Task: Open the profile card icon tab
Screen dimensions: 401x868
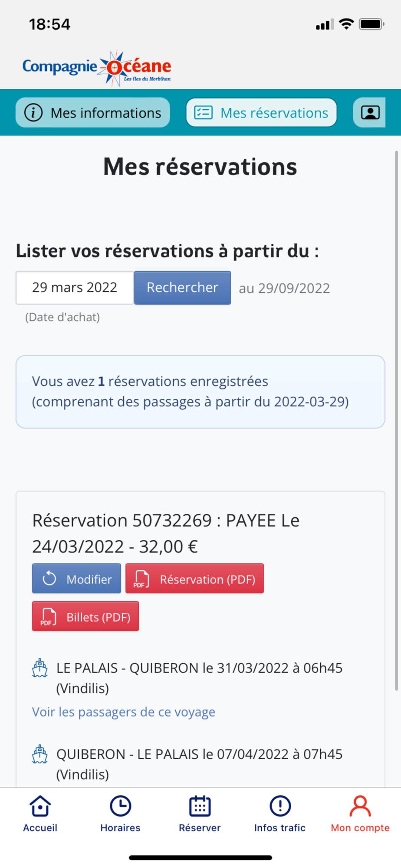Action: [x=370, y=113]
